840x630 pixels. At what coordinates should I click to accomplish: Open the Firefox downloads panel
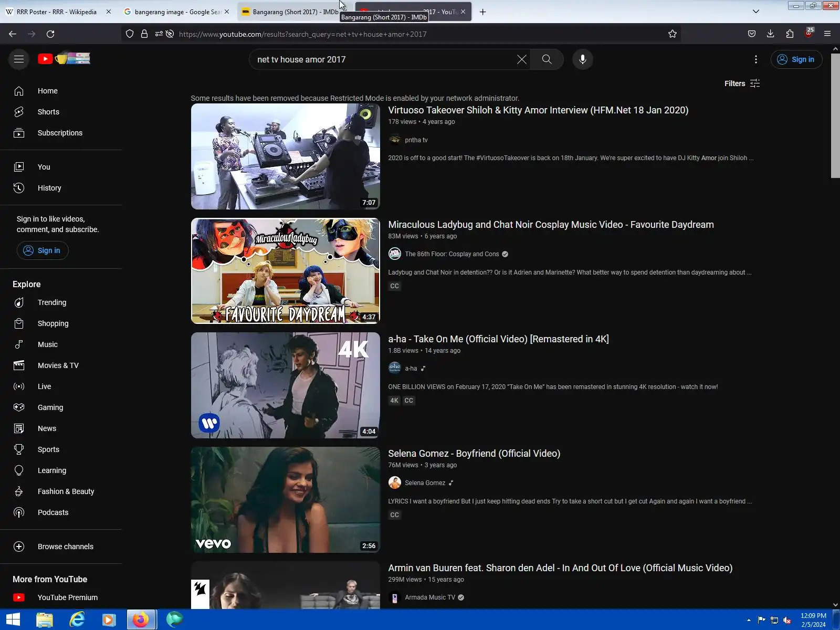(x=771, y=34)
